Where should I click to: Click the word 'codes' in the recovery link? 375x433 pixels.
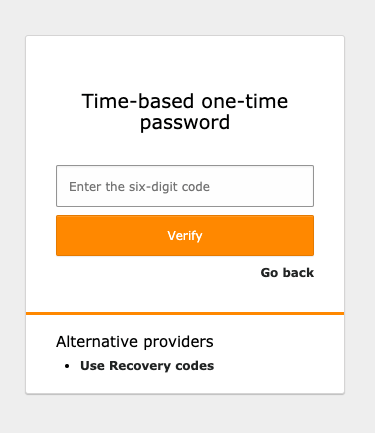pos(195,366)
